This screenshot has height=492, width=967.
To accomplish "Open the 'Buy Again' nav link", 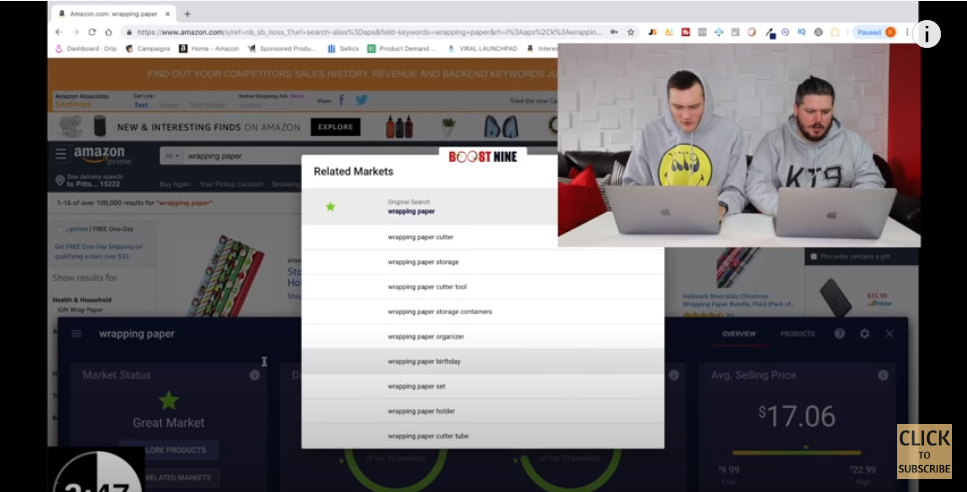I will [175, 184].
